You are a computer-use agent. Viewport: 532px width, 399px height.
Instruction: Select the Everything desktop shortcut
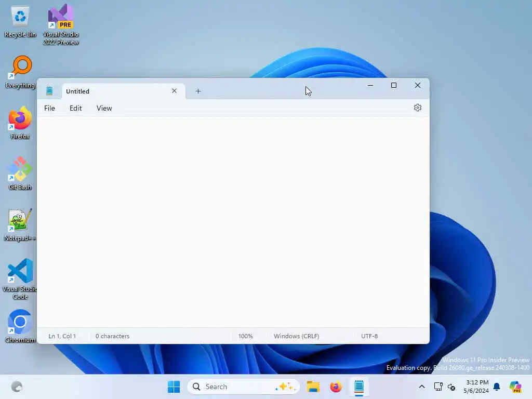[x=20, y=73]
